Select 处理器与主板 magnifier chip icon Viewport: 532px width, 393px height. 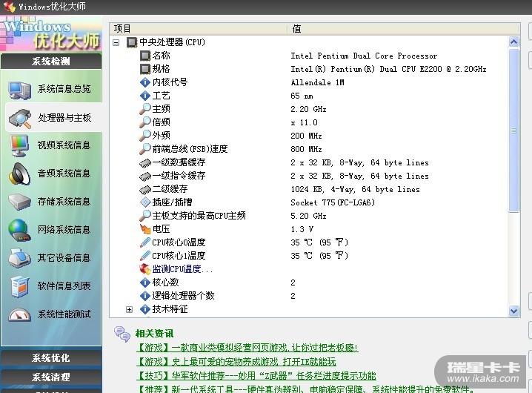pyautogui.click(x=20, y=118)
